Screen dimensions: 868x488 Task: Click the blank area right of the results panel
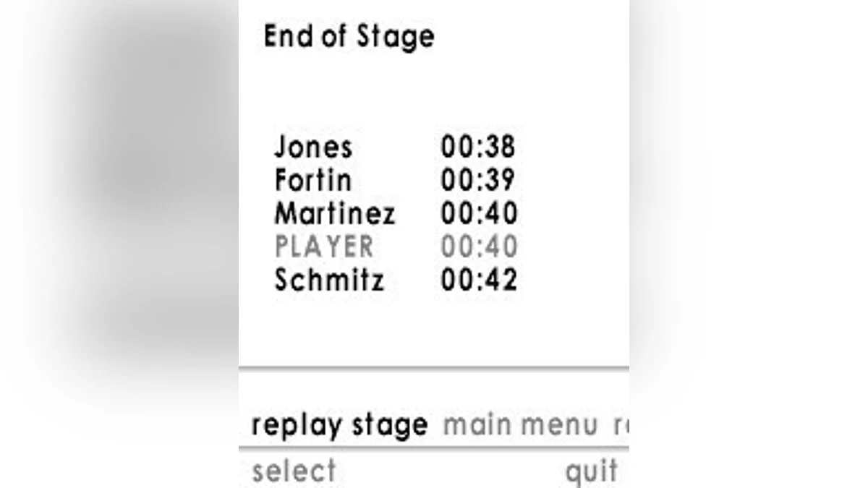745,217
